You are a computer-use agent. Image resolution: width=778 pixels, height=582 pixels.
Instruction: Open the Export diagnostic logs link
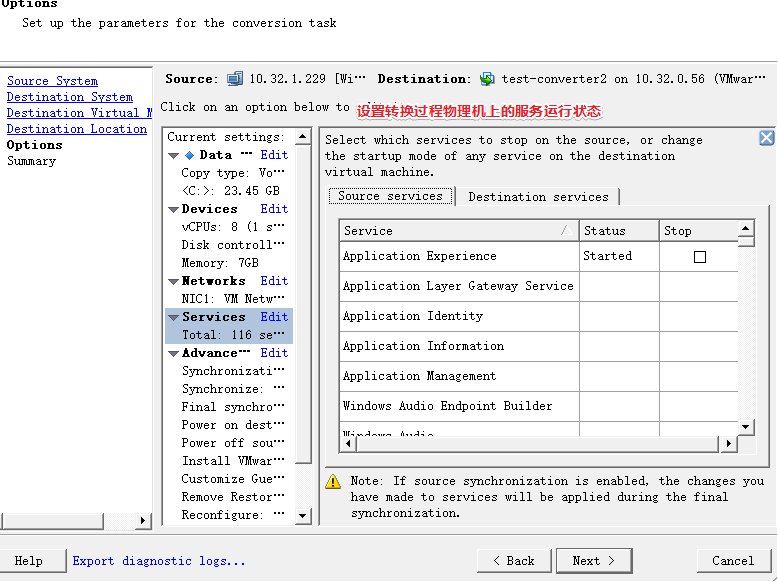click(159, 561)
